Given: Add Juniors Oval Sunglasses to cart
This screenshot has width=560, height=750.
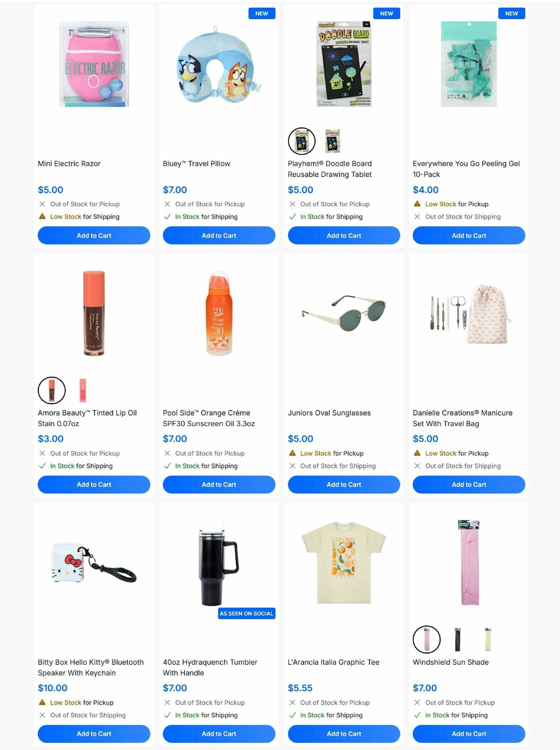Looking at the screenshot, I should pos(344,485).
